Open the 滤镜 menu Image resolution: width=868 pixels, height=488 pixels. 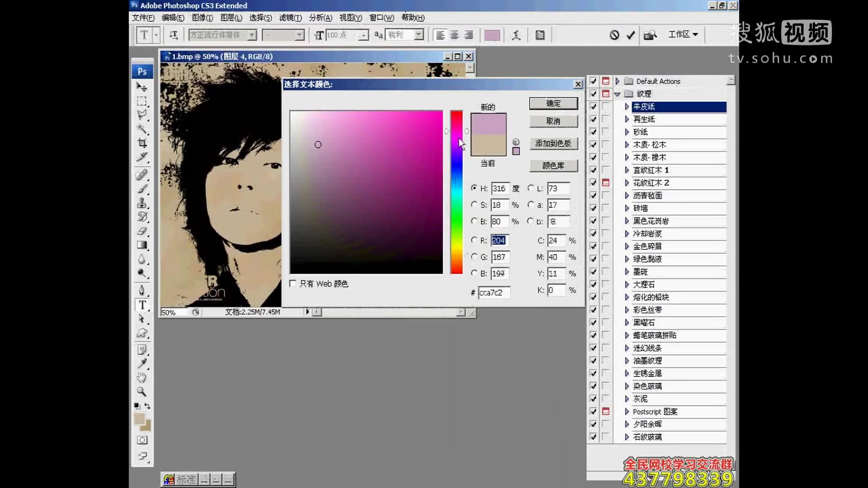[x=291, y=18]
